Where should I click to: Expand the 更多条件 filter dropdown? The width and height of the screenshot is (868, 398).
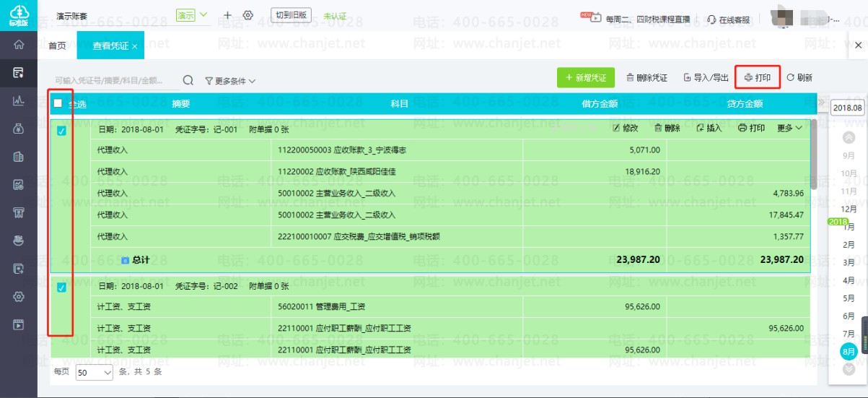click(x=230, y=81)
